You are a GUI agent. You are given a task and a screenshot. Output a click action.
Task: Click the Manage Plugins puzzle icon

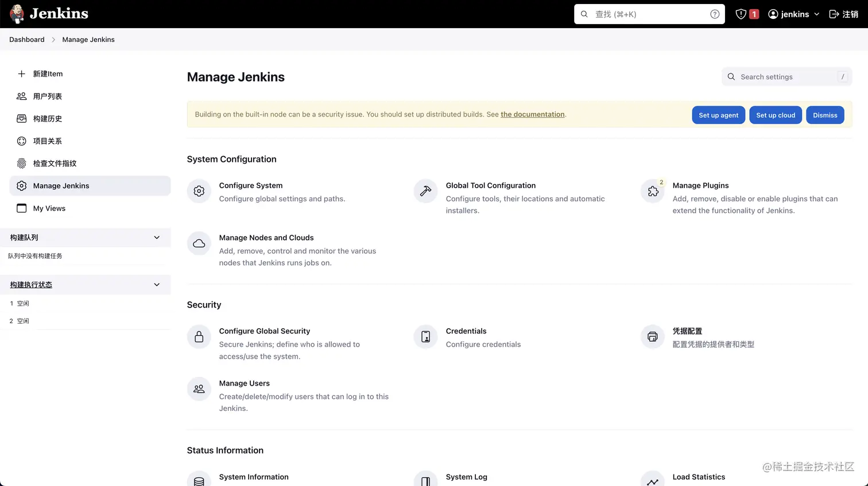click(x=653, y=191)
